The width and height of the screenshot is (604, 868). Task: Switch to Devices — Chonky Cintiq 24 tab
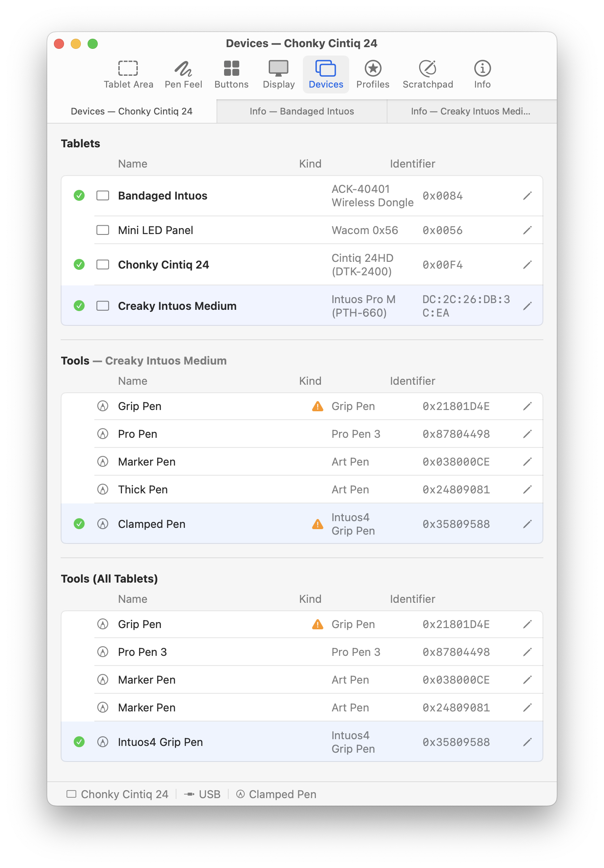click(x=132, y=111)
